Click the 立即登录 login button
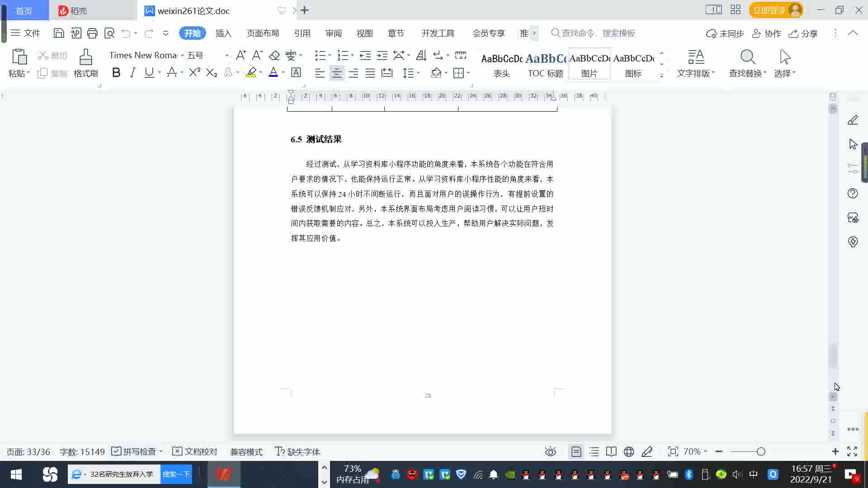868x488 pixels. (776, 10)
